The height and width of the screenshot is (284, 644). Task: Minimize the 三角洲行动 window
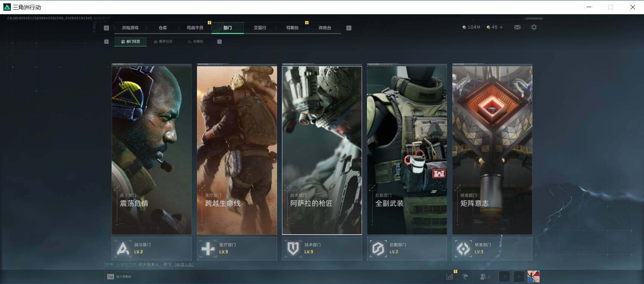[589, 7]
